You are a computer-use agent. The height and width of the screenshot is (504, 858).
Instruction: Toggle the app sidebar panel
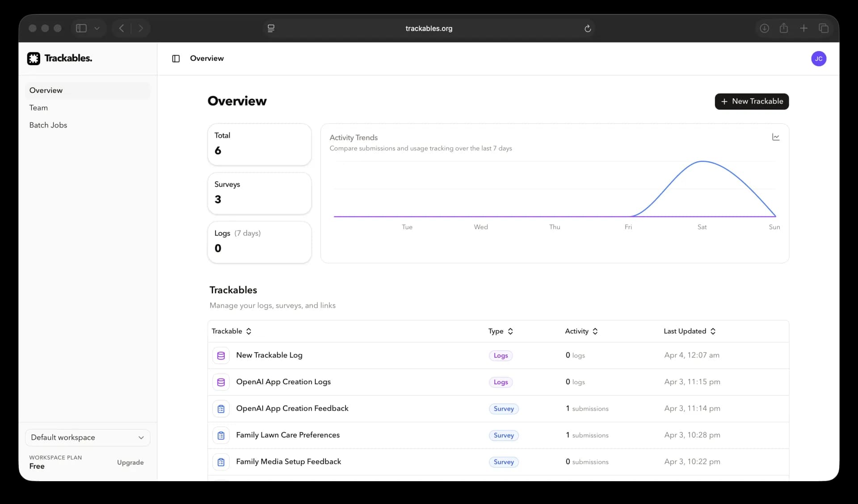(x=176, y=59)
